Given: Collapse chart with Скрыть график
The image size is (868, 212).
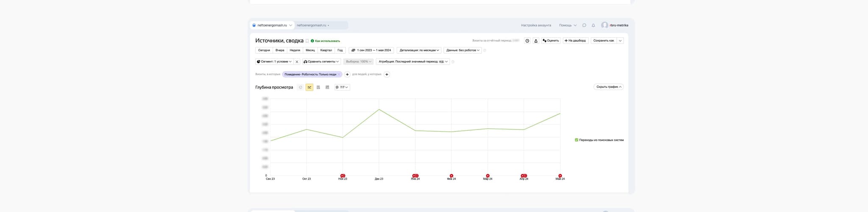Looking at the screenshot, I should (x=609, y=87).
